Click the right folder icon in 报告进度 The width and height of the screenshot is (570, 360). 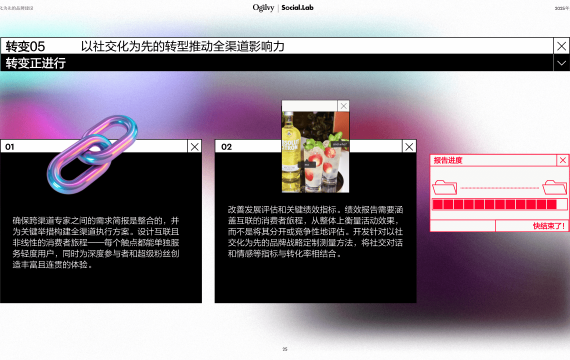point(554,187)
